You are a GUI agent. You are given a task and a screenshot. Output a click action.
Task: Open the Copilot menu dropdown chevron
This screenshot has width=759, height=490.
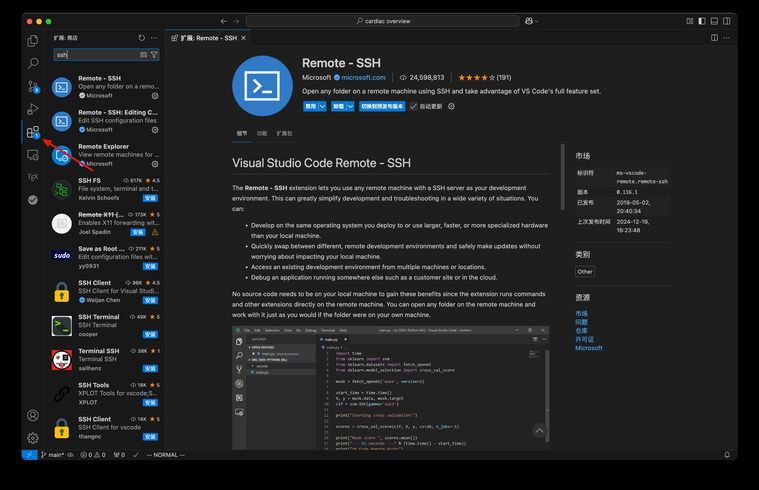click(536, 21)
